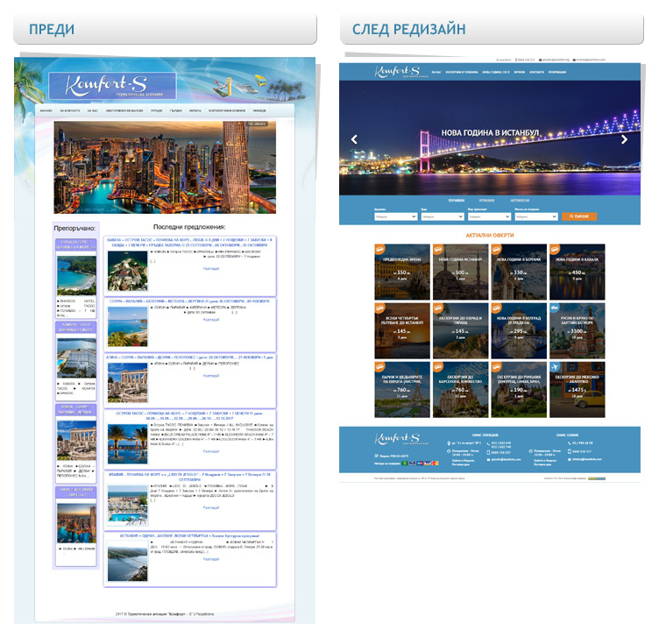
Task: Click the aerial island thumbnail in the first old-site offer
Action: (x=127, y=271)
